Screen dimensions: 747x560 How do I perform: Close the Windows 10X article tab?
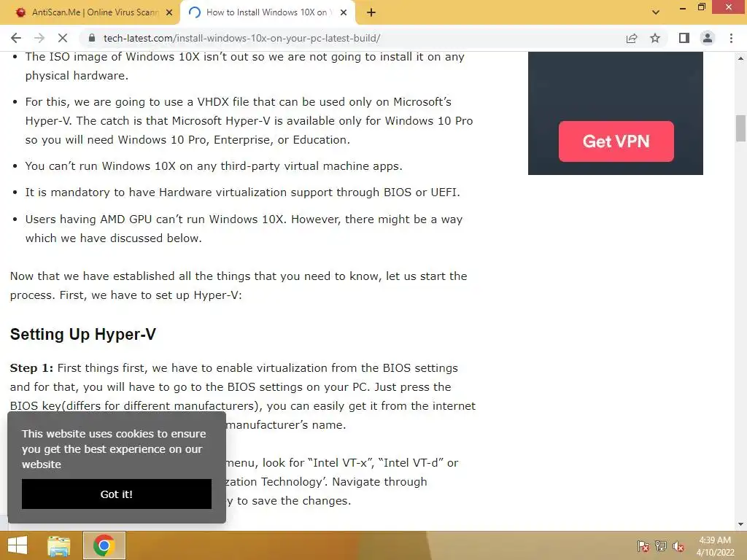pyautogui.click(x=344, y=12)
